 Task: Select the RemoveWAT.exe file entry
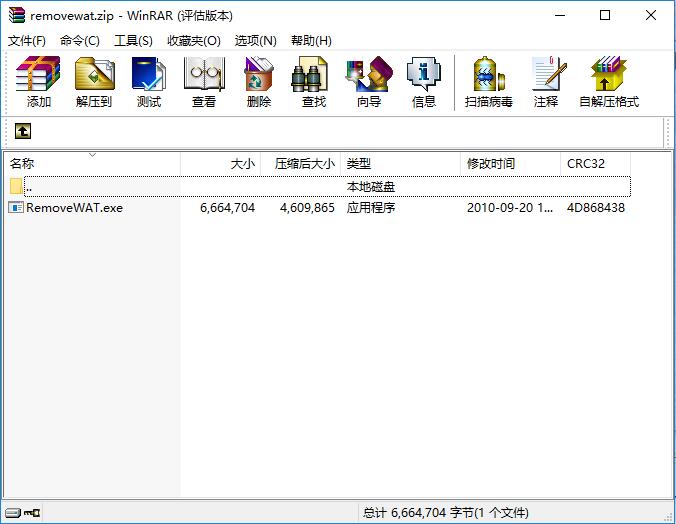[74, 208]
